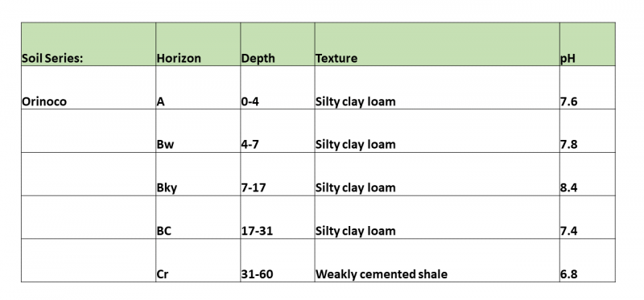
Task: Click the Bw horizon cell
Action: click(198, 130)
